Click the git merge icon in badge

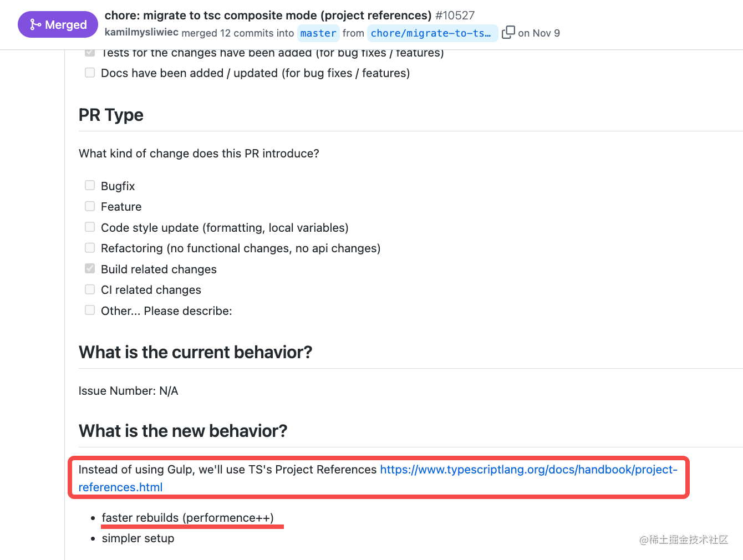tap(35, 24)
